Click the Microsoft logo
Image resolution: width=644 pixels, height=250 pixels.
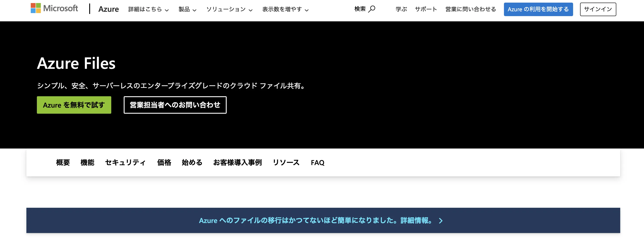point(54,8)
